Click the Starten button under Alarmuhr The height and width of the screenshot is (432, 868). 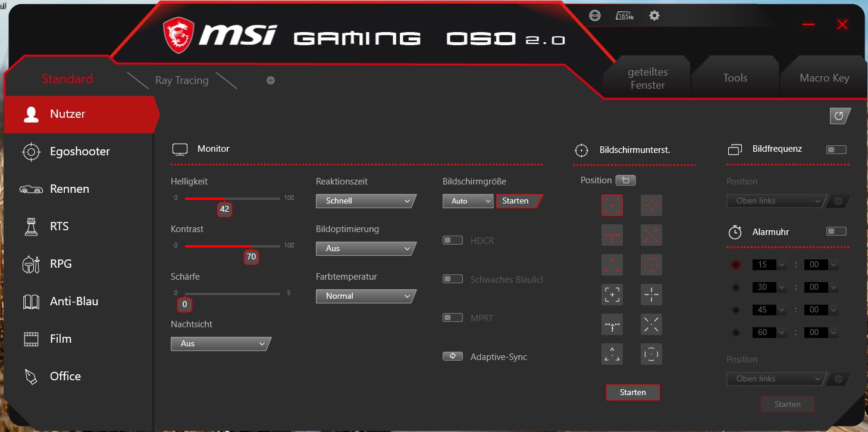788,405
